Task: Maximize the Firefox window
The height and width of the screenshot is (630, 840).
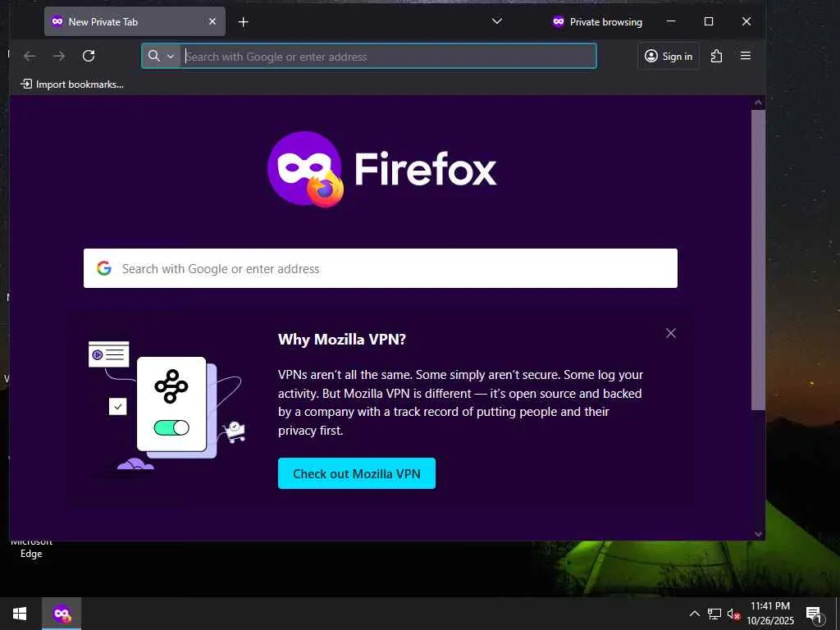Action: (x=708, y=21)
